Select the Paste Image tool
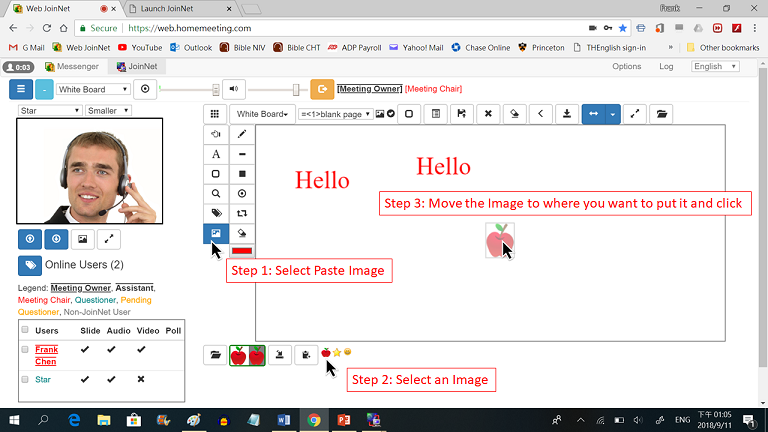This screenshot has height=432, width=768. [x=216, y=233]
